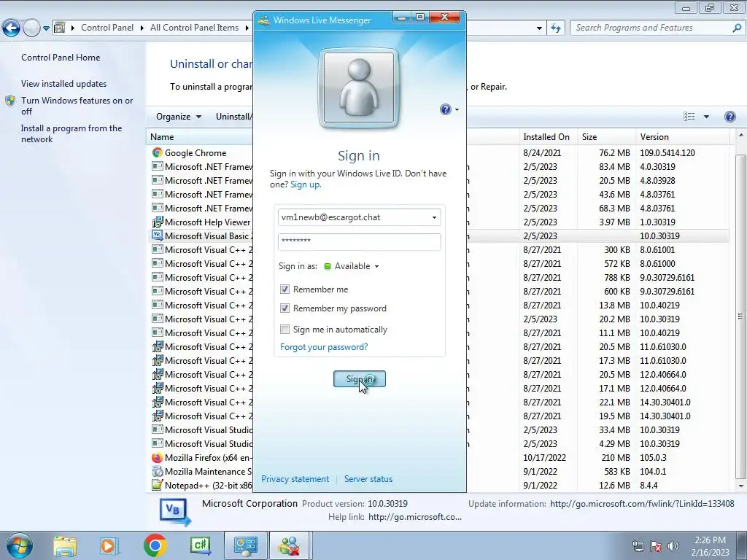Open Forgot your password link
This screenshot has height=560, width=747.
click(324, 346)
